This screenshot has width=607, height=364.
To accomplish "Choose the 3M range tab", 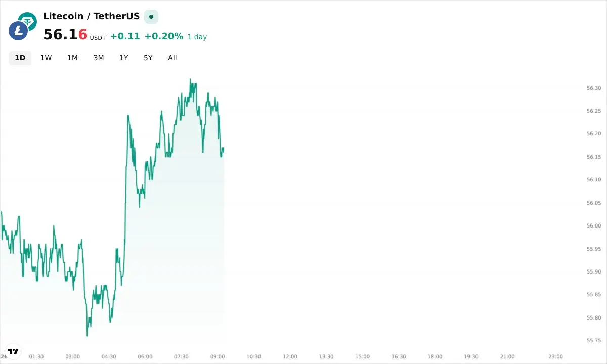I will click(x=99, y=58).
